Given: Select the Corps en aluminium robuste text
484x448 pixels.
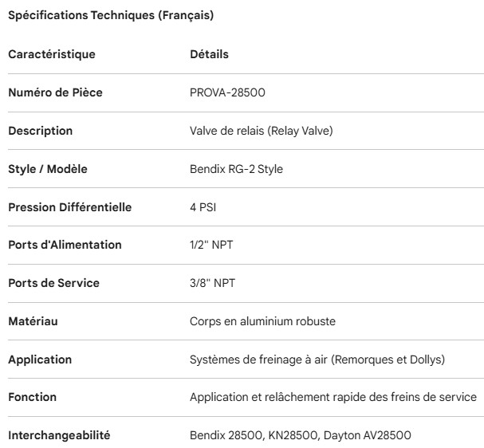Looking at the screenshot, I should (x=262, y=321).
